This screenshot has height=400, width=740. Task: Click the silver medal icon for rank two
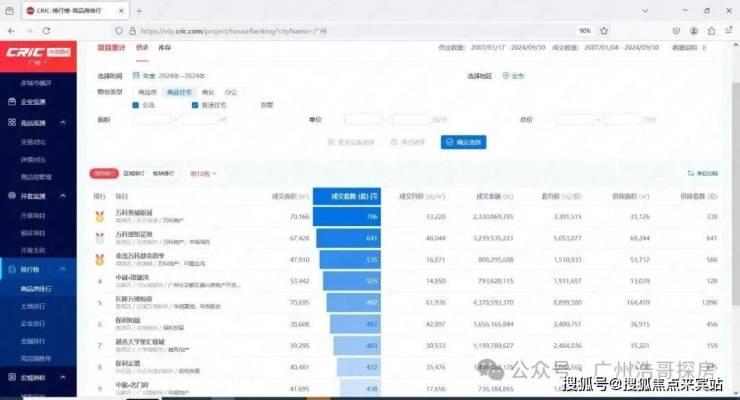(99, 238)
